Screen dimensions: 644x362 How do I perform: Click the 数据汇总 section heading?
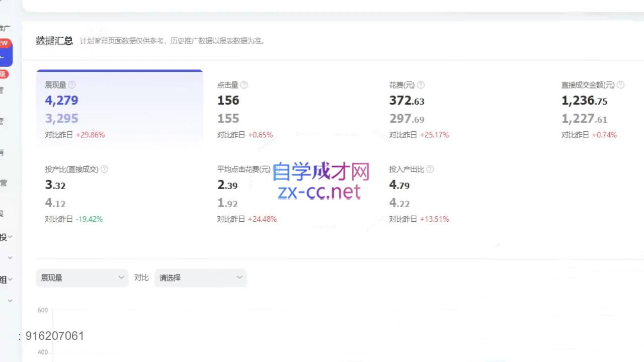pyautogui.click(x=54, y=41)
